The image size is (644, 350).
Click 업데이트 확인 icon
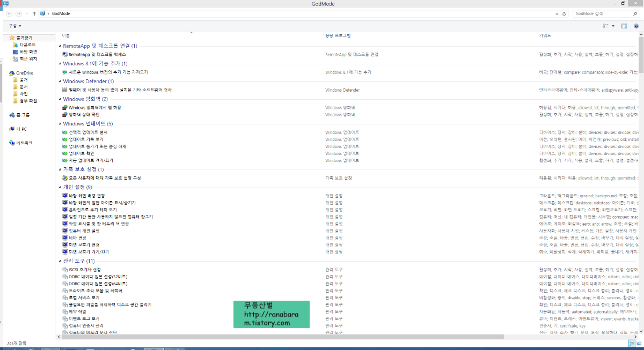[x=65, y=153]
